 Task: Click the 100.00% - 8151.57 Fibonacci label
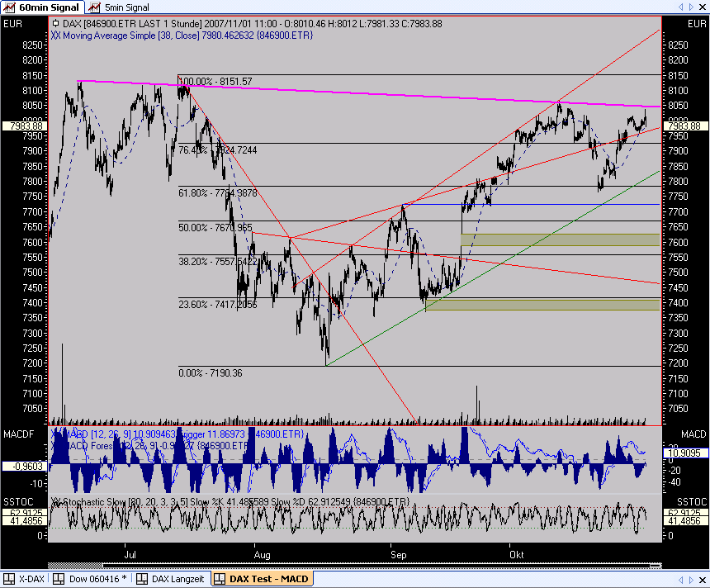click(x=216, y=82)
